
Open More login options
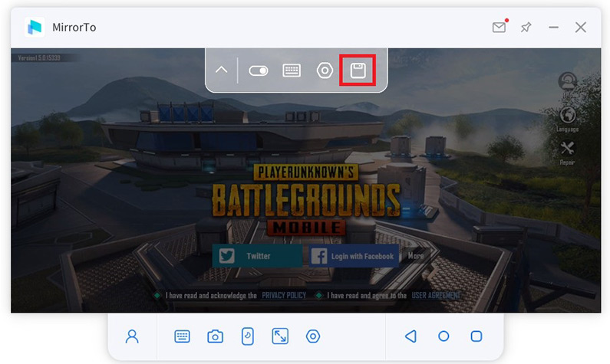pyautogui.click(x=416, y=256)
